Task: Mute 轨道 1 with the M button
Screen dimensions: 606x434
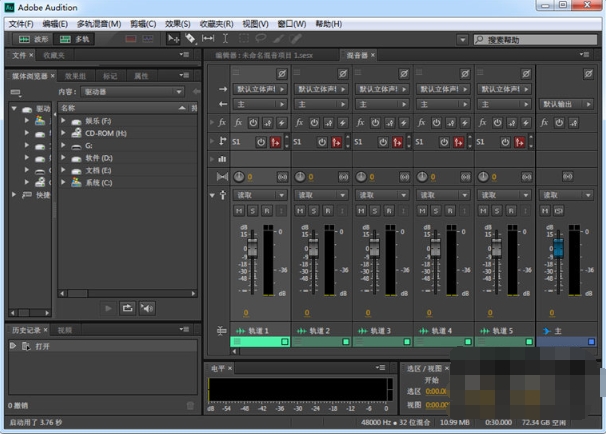Action: (x=240, y=211)
